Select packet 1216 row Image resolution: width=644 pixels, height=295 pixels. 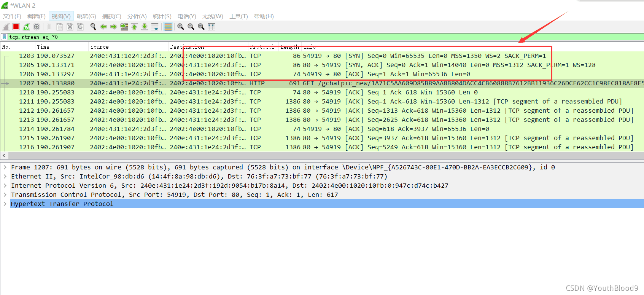coord(322,147)
